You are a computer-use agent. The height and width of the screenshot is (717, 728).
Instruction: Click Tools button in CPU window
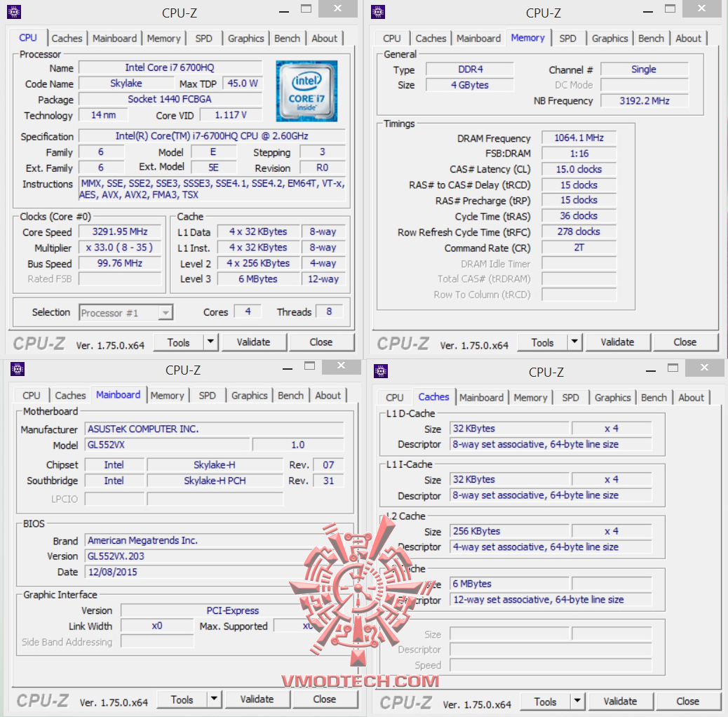pos(178,342)
